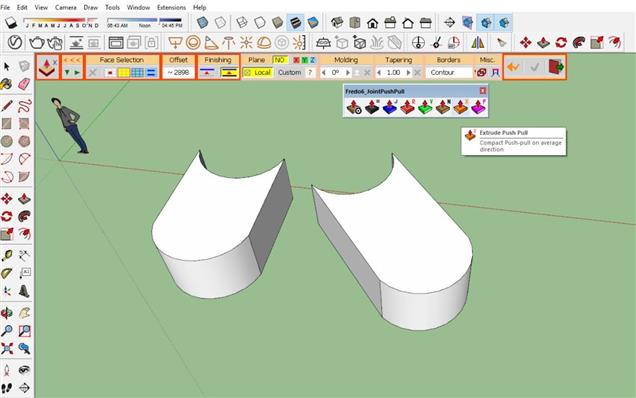Open the Draw menu

tap(90, 7)
